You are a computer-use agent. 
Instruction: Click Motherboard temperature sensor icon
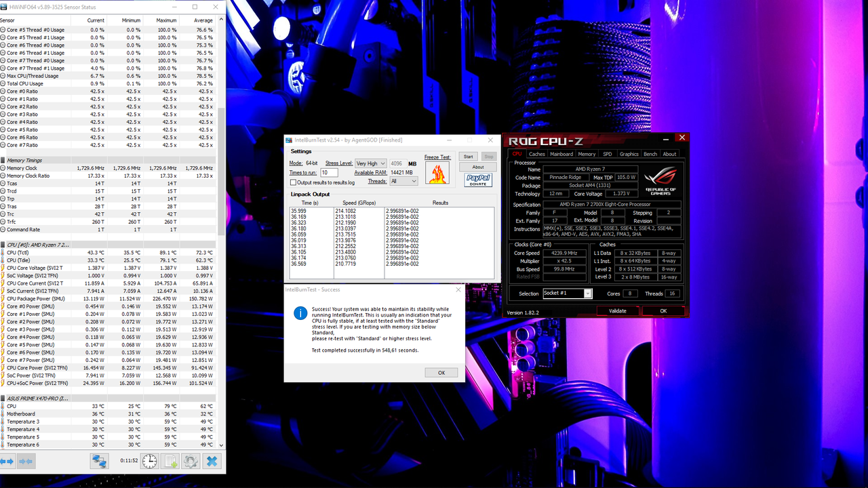pos(3,413)
